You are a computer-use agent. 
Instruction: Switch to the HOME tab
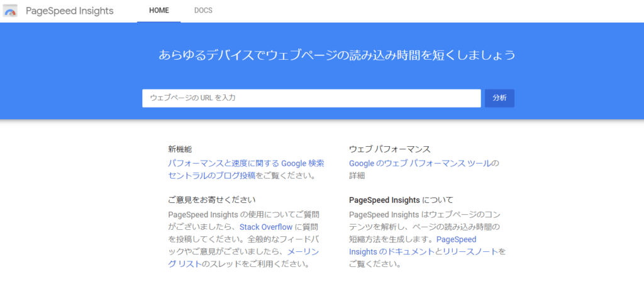click(159, 11)
